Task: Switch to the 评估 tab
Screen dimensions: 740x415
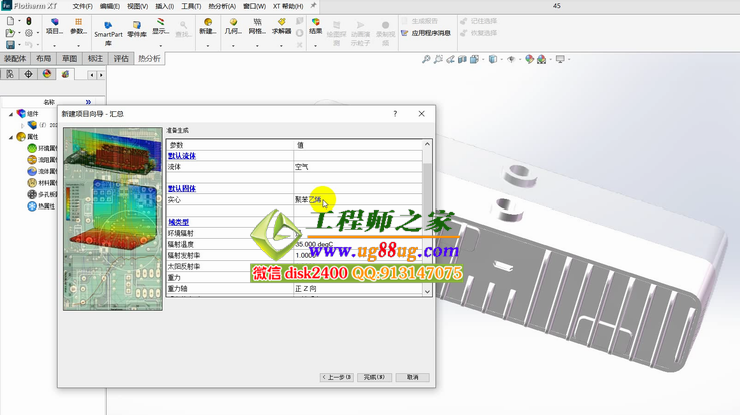Action: tap(121, 59)
